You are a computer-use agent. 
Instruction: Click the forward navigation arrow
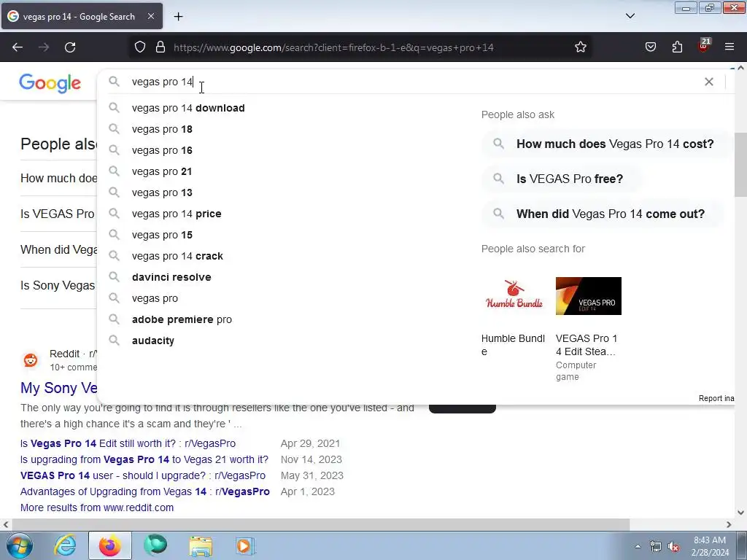(44, 47)
